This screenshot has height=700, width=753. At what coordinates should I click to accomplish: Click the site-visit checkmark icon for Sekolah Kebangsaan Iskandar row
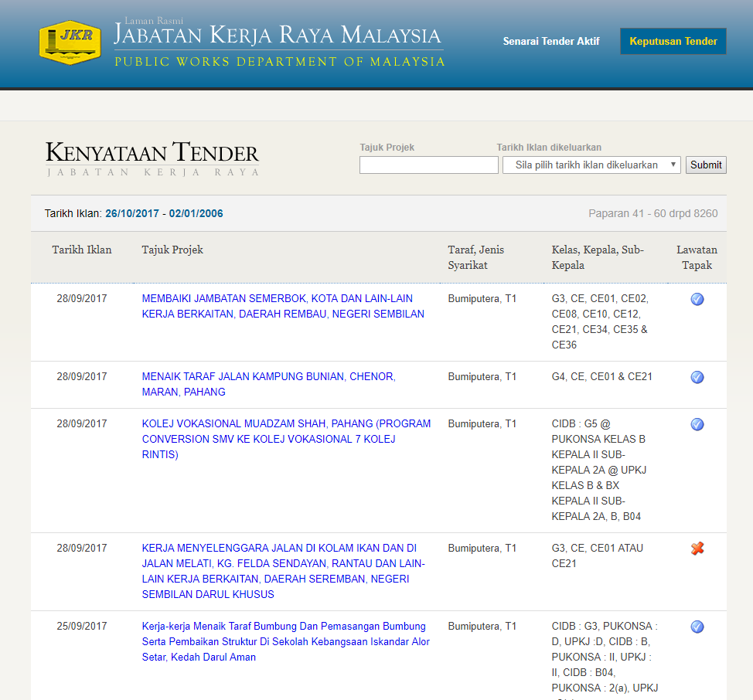click(697, 627)
